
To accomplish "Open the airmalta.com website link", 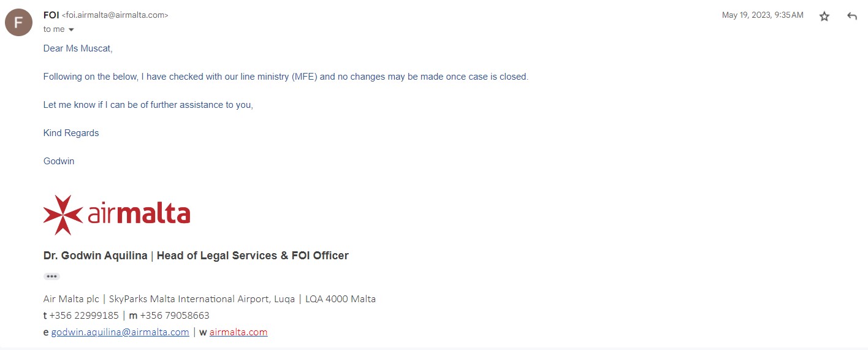I will 238,332.
